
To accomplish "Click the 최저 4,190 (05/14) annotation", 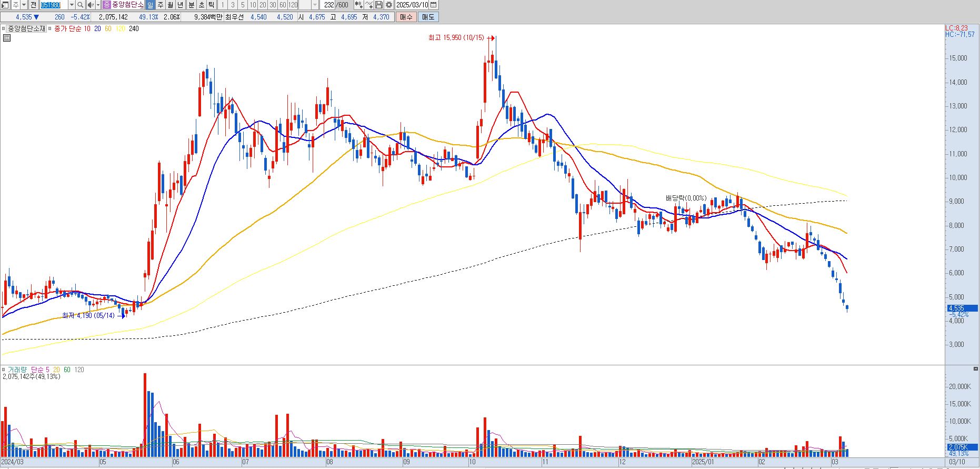I will coord(88,315).
